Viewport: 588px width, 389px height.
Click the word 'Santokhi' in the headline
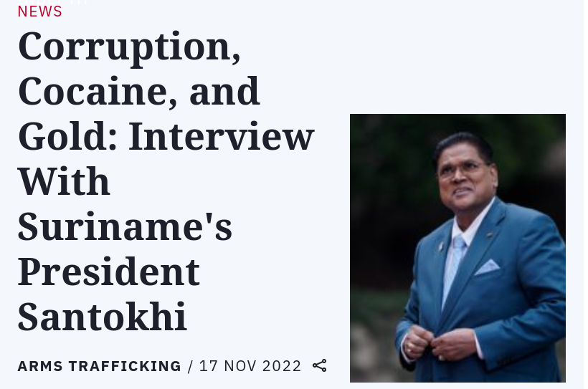point(103,316)
